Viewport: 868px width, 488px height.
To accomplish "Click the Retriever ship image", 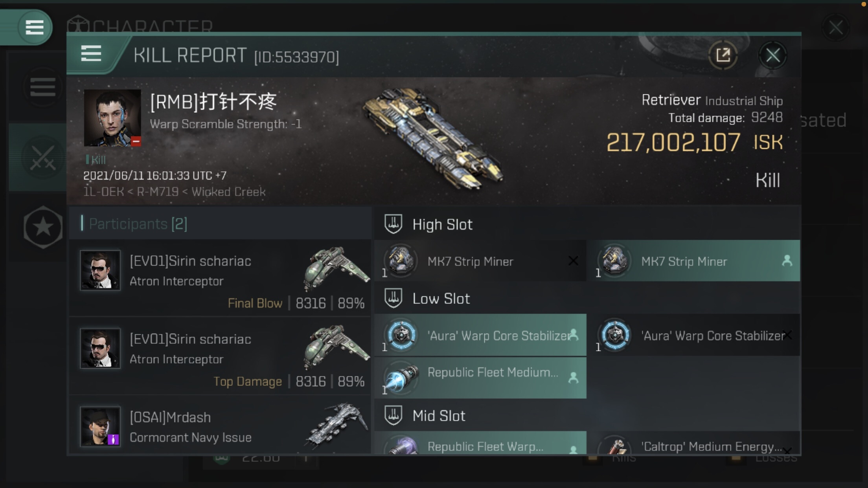I will [432, 138].
